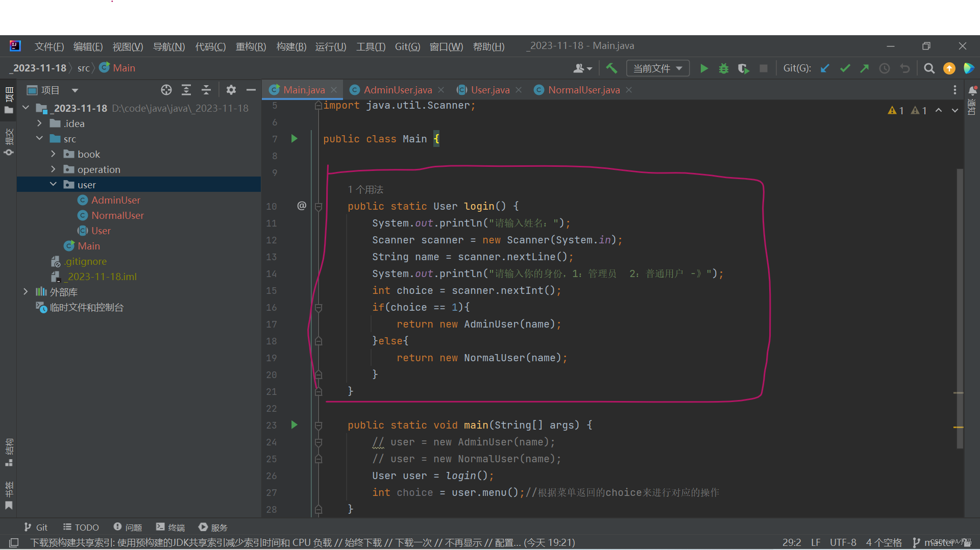Open the editor tabs more-options menu
Viewport: 980px width, 550px height.
point(955,90)
